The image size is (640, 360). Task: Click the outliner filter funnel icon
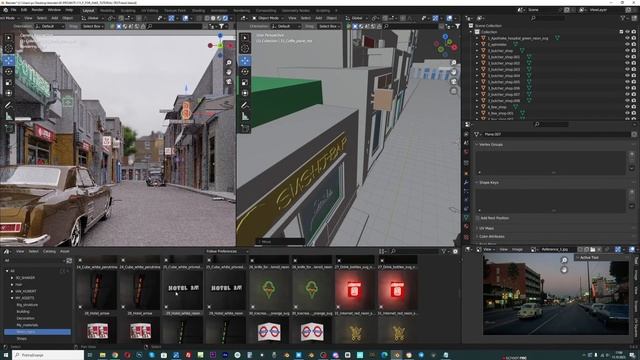623,18
